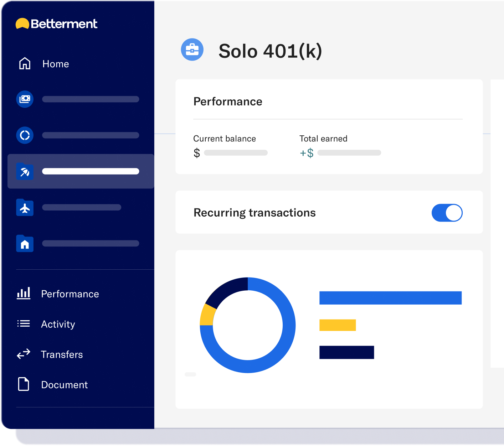Click the highlighted rocket goal icon
504x446 pixels.
coord(24,171)
